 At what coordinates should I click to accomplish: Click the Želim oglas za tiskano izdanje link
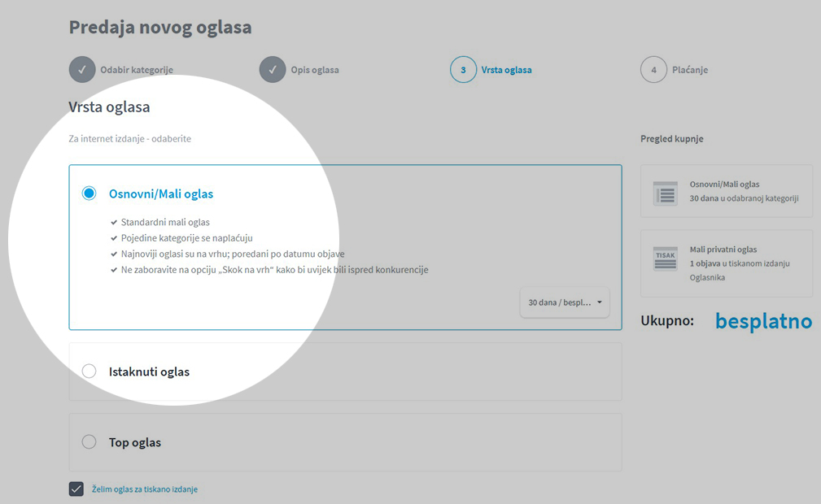(x=145, y=489)
